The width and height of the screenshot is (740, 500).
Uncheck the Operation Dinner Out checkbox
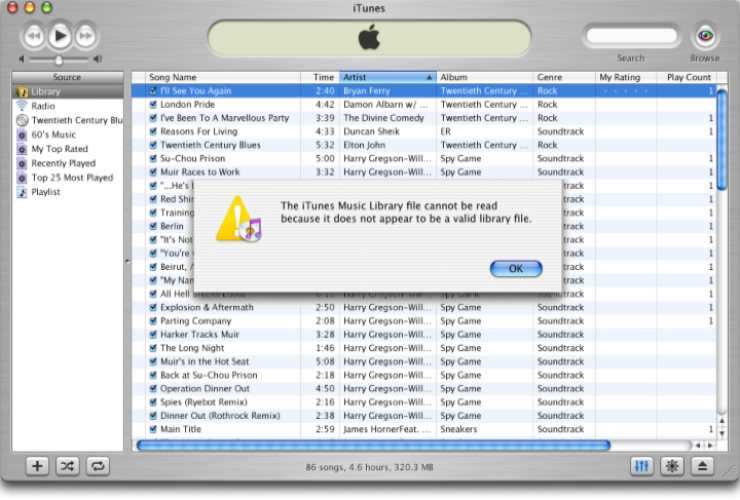153,389
